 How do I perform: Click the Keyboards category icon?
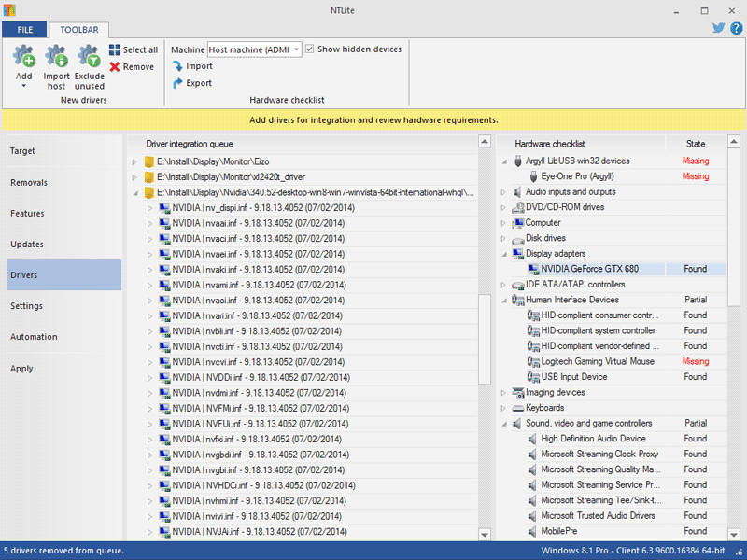pyautogui.click(x=518, y=408)
